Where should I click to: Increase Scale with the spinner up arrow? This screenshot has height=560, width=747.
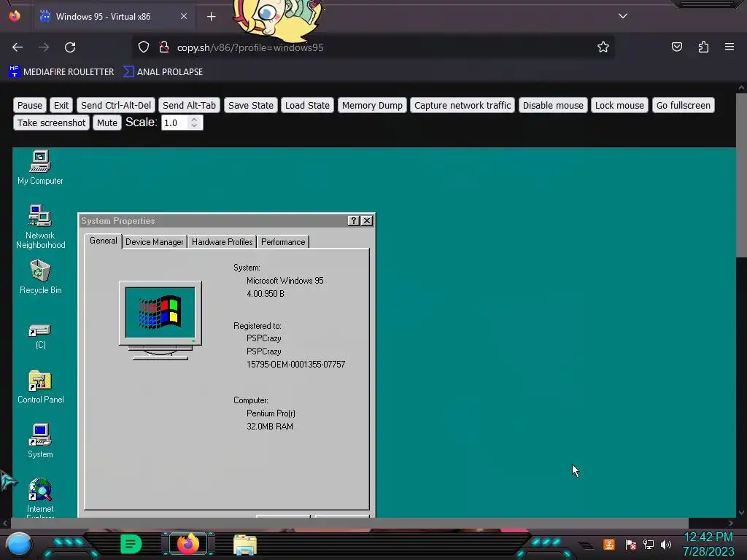click(194, 119)
